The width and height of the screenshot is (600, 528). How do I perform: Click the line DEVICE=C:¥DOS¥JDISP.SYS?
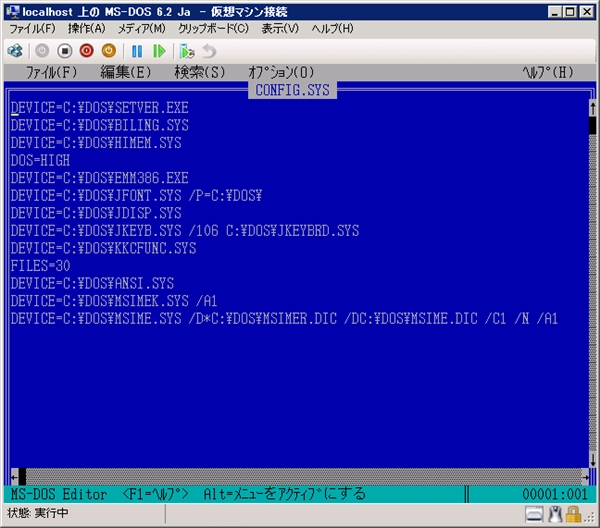[96, 213]
